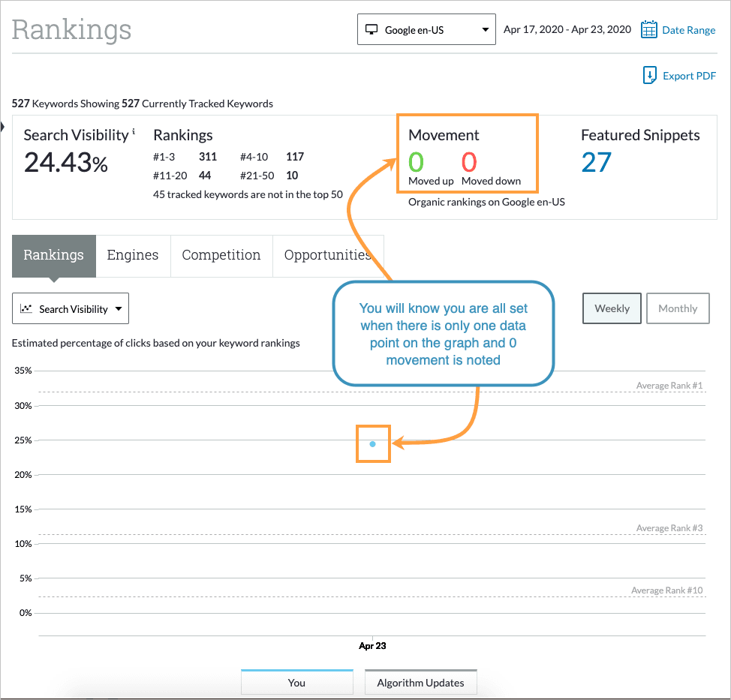731x700 pixels.
Task: Click the Search Visibility info icon
Action: click(134, 132)
